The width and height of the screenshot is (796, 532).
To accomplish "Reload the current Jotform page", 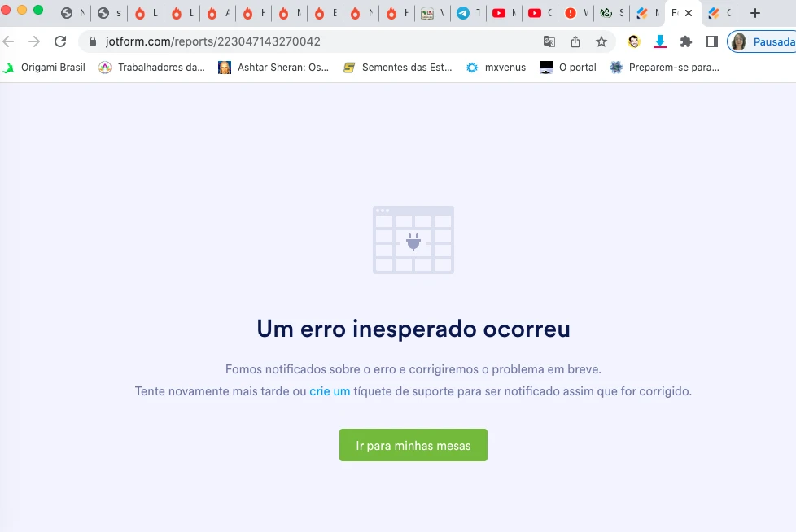I will point(60,41).
